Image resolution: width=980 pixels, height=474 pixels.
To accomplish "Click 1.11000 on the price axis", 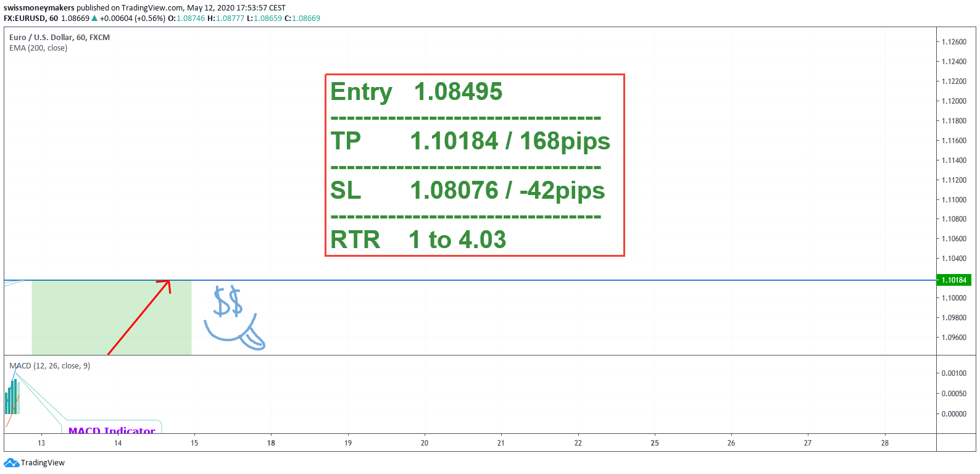I will 954,200.
